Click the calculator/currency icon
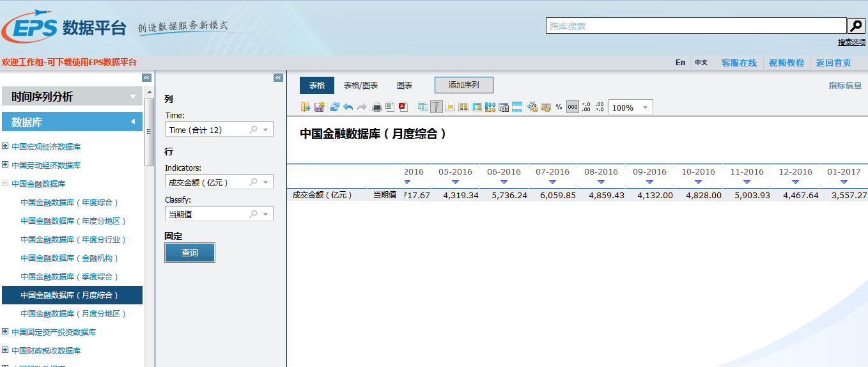868x367 pixels. [546, 107]
